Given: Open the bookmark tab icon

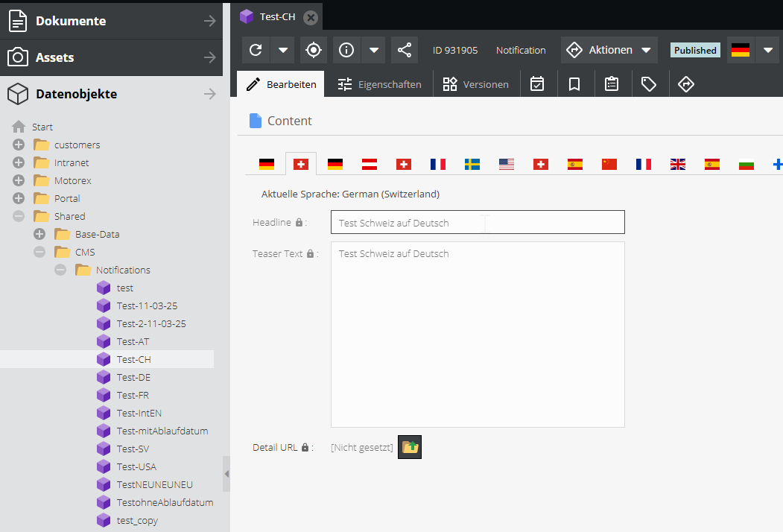Looking at the screenshot, I should [x=574, y=84].
